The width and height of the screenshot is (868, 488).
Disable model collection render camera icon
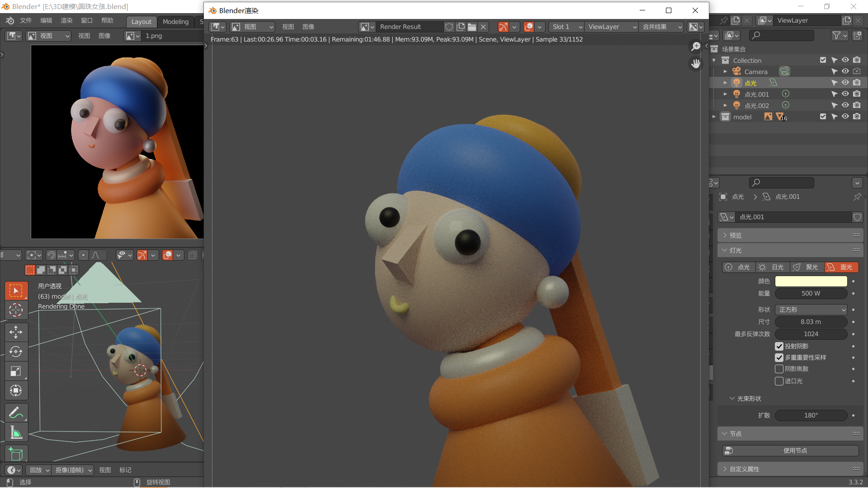click(x=857, y=117)
